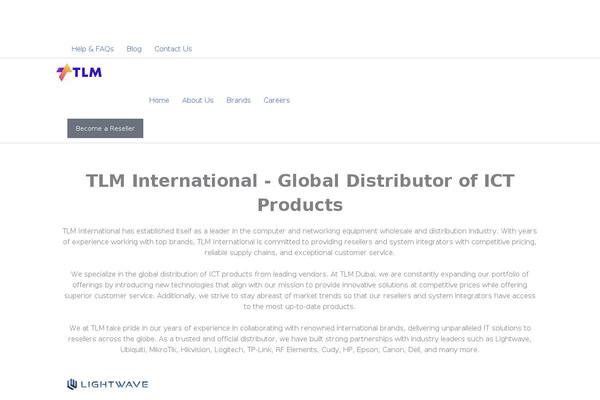Go to the Blog page

[134, 49]
